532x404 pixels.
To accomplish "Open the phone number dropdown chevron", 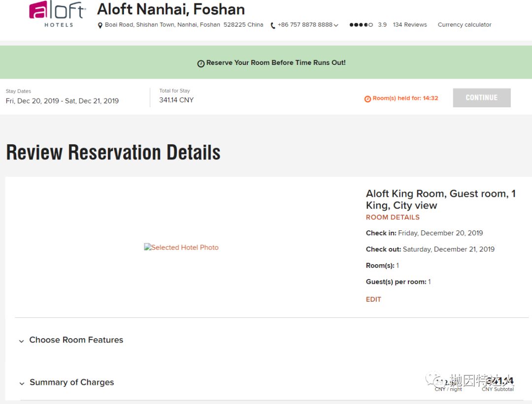I will pyautogui.click(x=336, y=25).
